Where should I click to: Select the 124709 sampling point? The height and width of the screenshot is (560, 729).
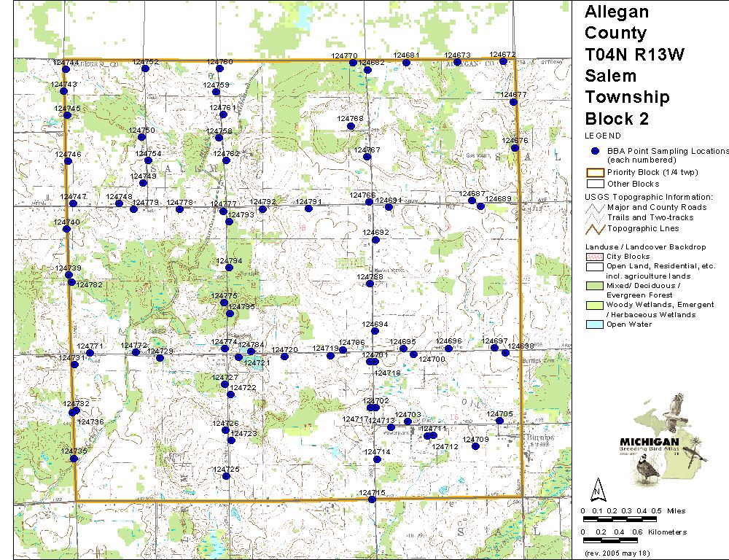pos(475,446)
